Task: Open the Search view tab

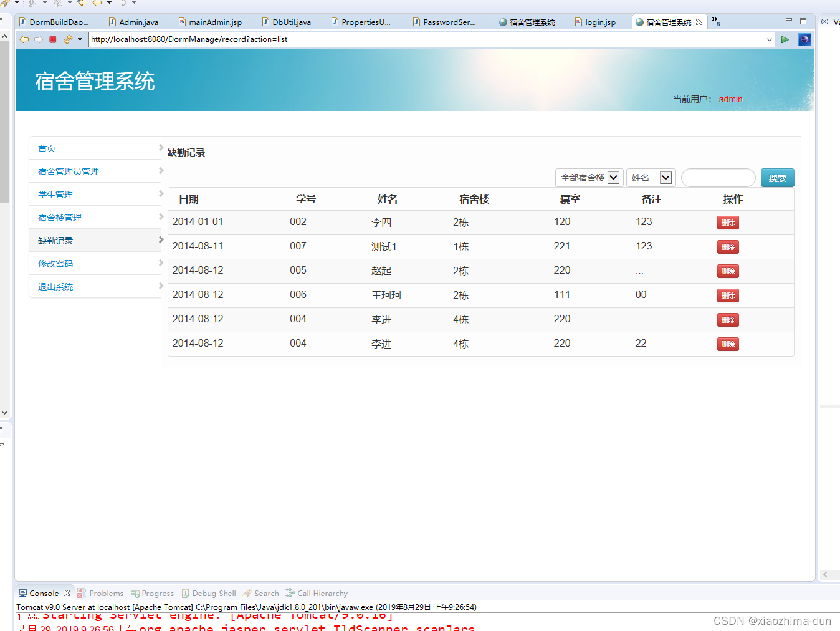Action: (x=261, y=593)
